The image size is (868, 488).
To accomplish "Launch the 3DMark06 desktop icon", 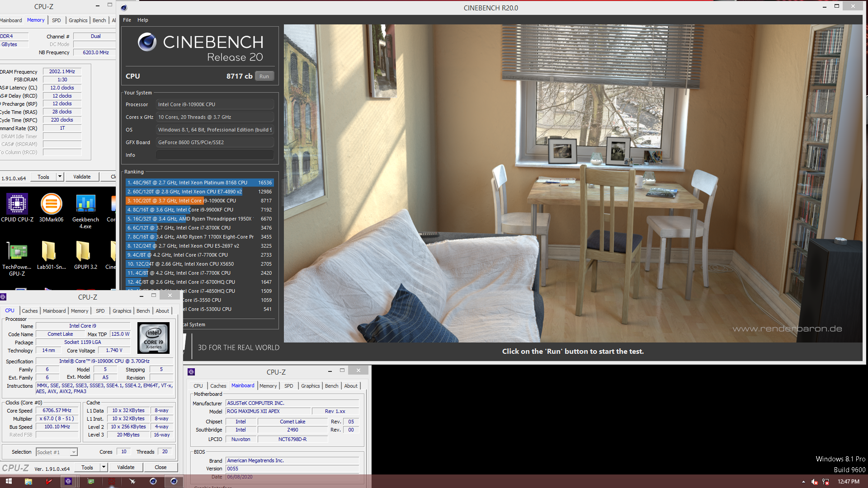I will click(x=51, y=208).
